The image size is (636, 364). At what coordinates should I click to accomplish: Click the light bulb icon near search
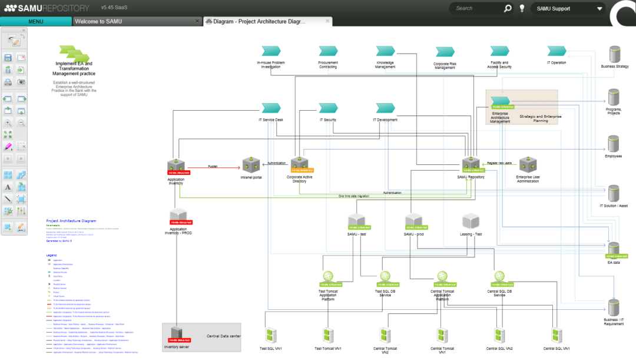pos(522,8)
